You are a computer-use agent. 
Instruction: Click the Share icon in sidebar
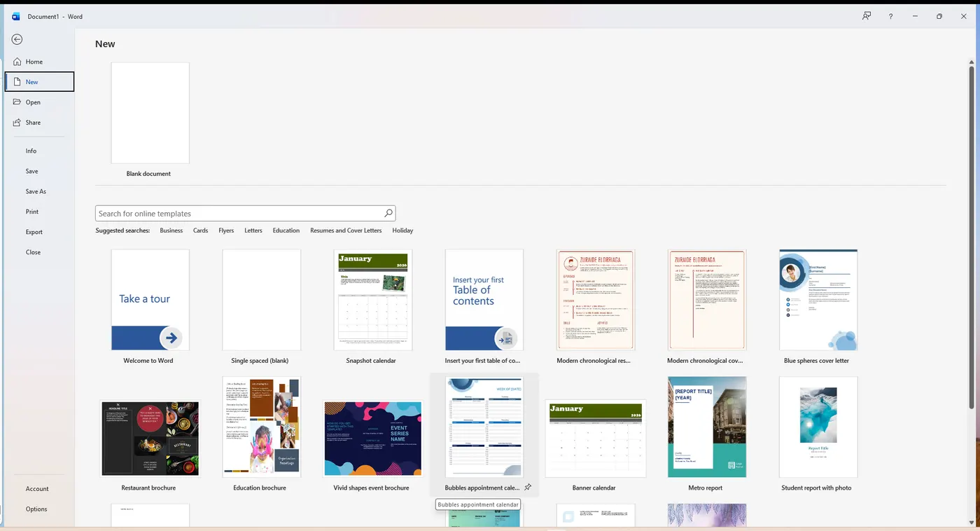17,123
